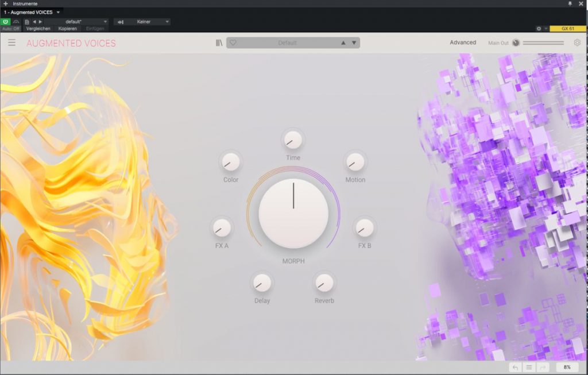The height and width of the screenshot is (375, 588).
Task: Click the Kopieren button
Action: click(68, 29)
